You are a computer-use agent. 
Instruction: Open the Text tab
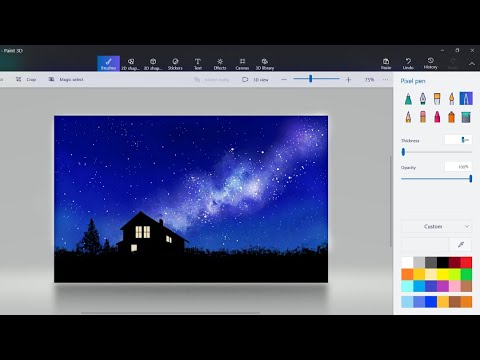click(198, 63)
